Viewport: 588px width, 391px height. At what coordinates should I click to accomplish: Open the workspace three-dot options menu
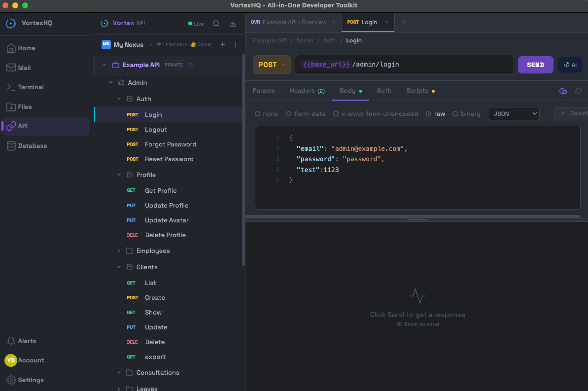235,44
